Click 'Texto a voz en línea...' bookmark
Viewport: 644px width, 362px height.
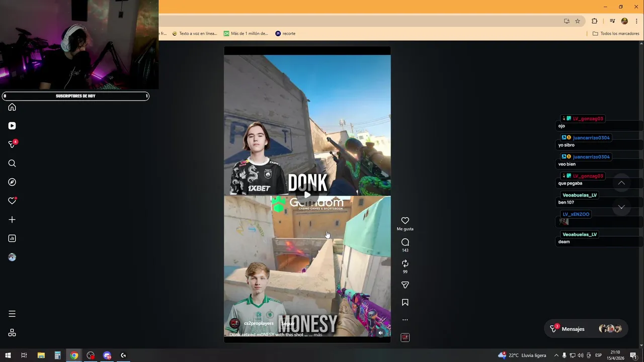195,34
